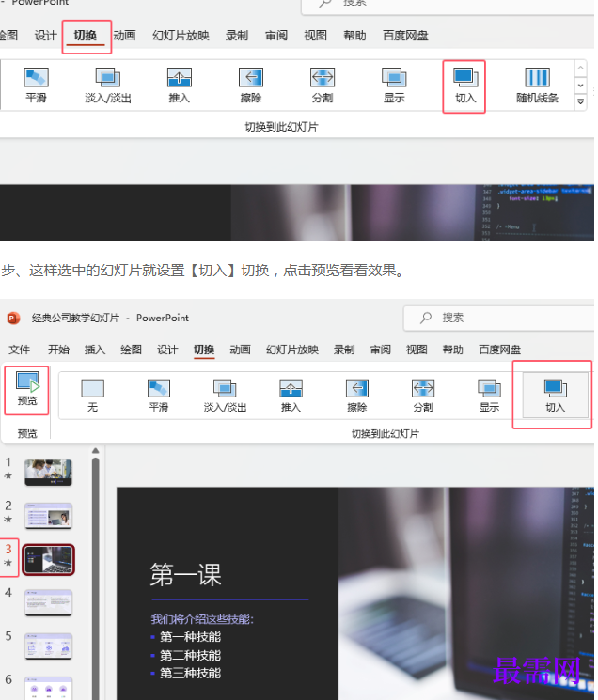Screen dimensions: 598x700
Task: Open the 切换 tab in upper ribbon
Action: click(86, 36)
